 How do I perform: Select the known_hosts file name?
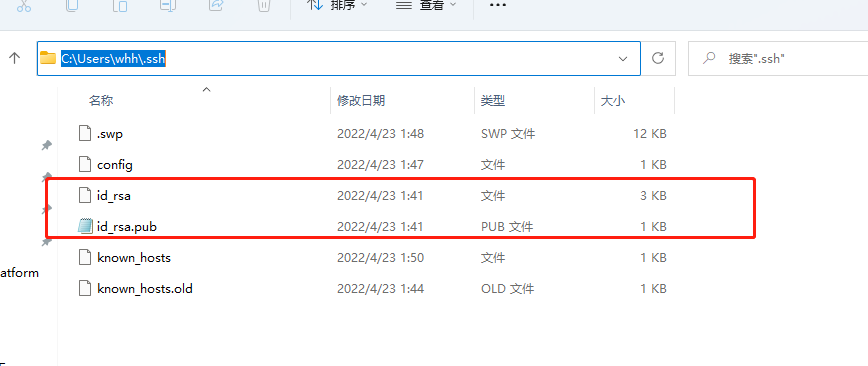click(134, 258)
